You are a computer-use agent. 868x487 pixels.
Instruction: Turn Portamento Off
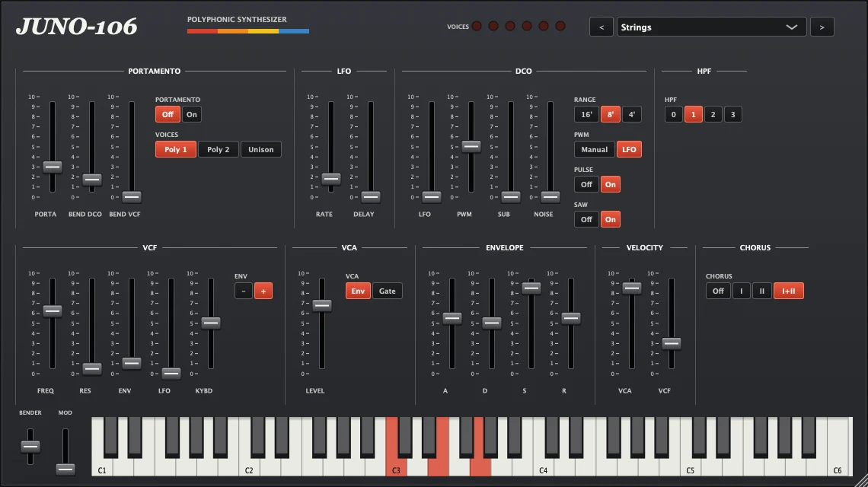point(168,115)
